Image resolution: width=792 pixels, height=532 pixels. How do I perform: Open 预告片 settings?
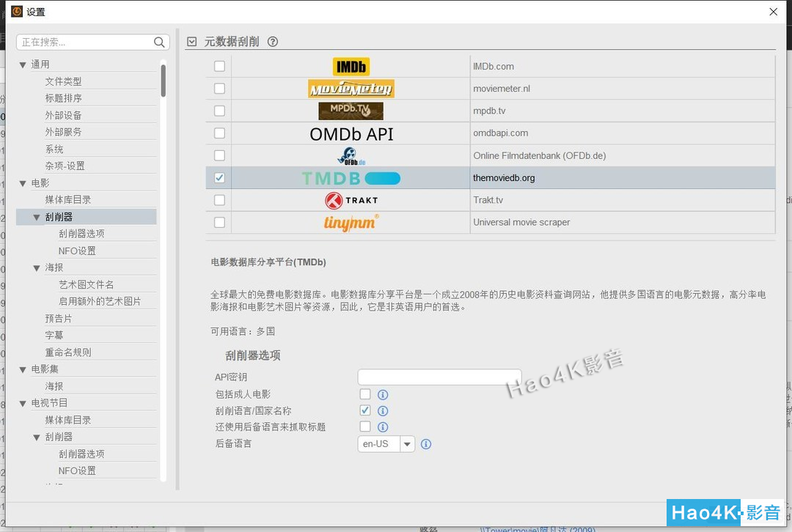tap(59, 319)
